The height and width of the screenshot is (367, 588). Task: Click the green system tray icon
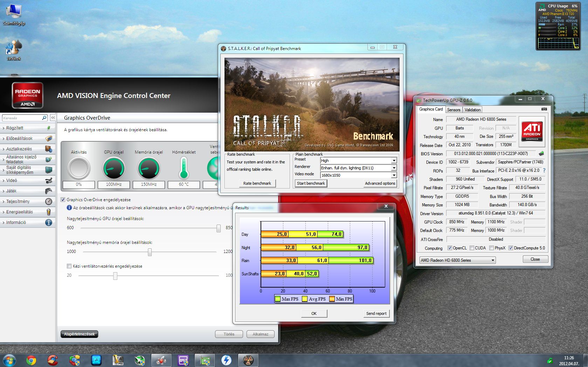click(x=549, y=360)
